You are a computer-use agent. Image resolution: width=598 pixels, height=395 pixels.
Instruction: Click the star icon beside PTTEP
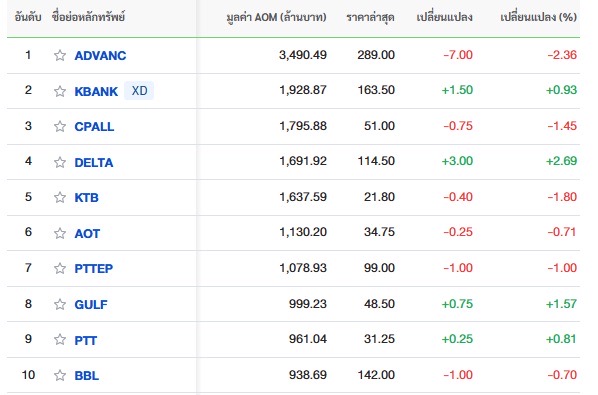click(x=60, y=268)
